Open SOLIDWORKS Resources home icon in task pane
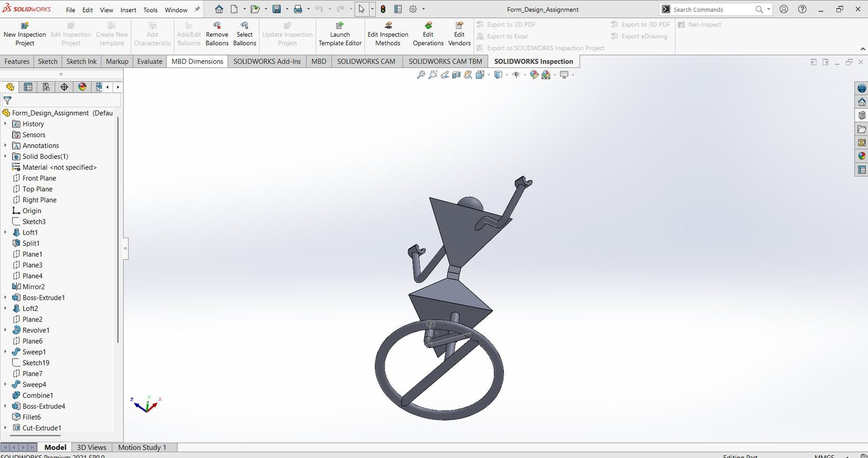This screenshot has width=868, height=458. coord(862,102)
